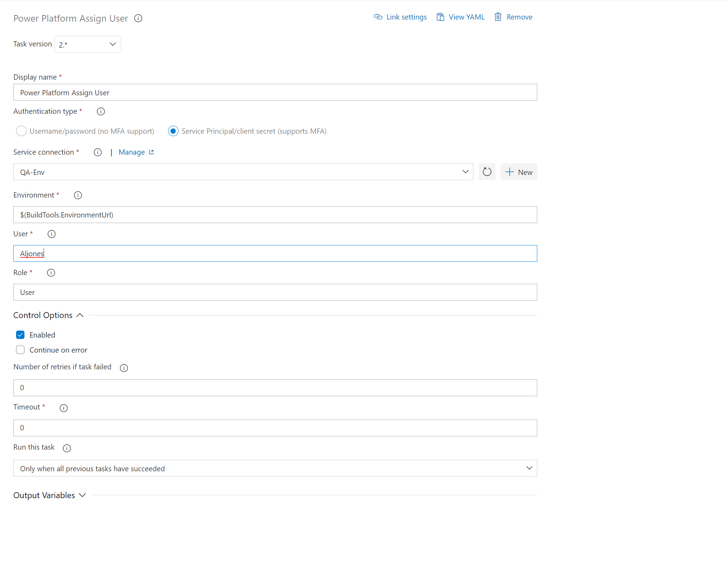This screenshot has width=728, height=569.
Task: Click the Link settings chain icon
Action: pos(378,17)
